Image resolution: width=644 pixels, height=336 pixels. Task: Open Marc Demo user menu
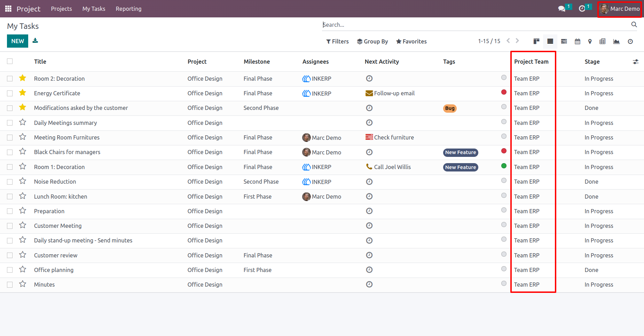point(620,9)
